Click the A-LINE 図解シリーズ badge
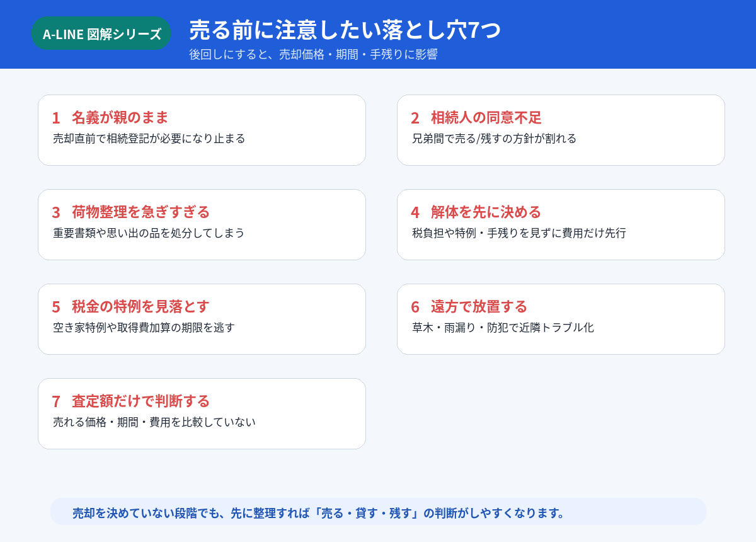Viewport: 756px width, 542px height. click(101, 33)
